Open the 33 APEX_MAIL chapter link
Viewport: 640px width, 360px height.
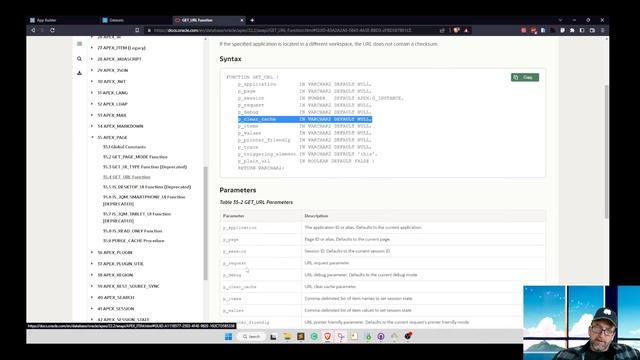112,115
